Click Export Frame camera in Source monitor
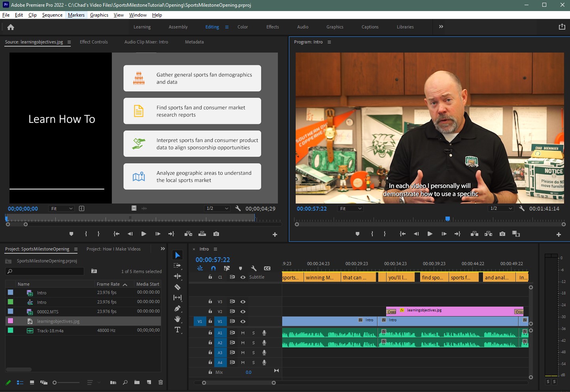Screen dimensions: 570x392 click(x=216, y=234)
